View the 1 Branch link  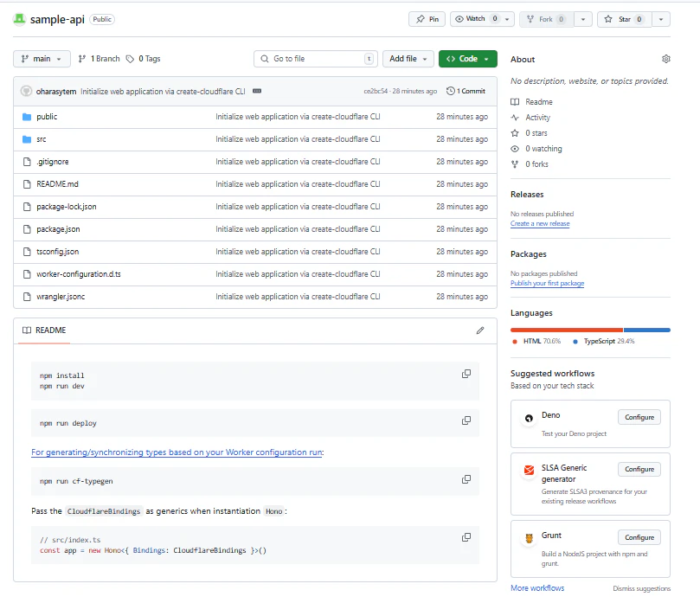[100, 59]
